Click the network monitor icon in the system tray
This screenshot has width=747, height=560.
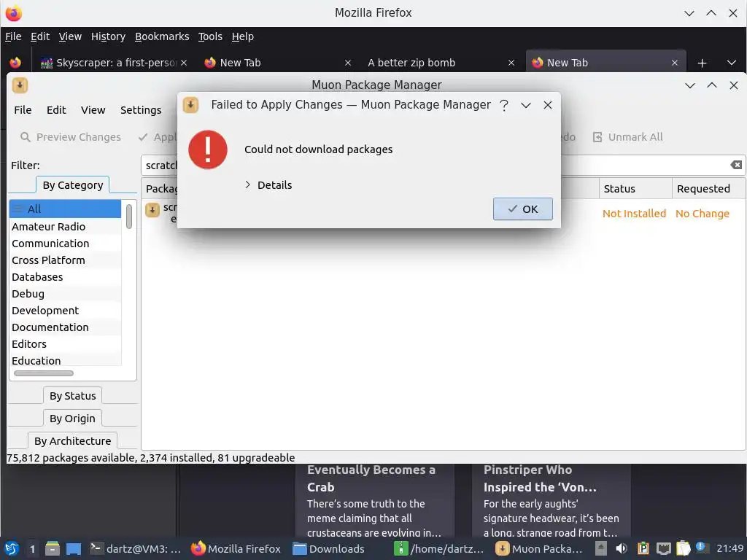[663, 548]
